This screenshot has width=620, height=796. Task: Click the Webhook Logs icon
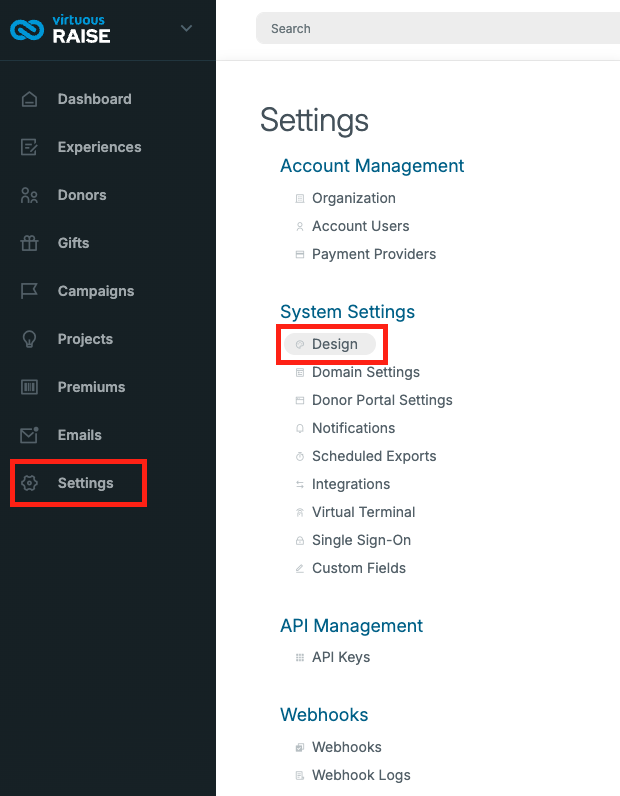coord(300,775)
